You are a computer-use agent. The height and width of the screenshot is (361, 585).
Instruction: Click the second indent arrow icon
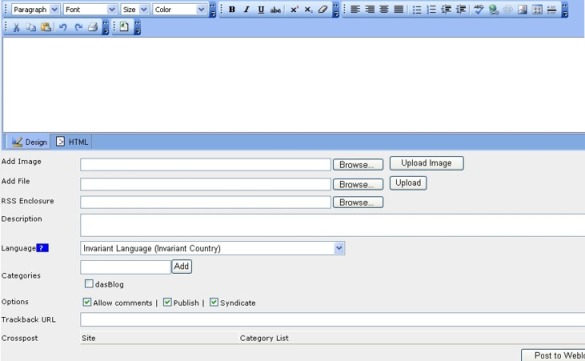461,9
